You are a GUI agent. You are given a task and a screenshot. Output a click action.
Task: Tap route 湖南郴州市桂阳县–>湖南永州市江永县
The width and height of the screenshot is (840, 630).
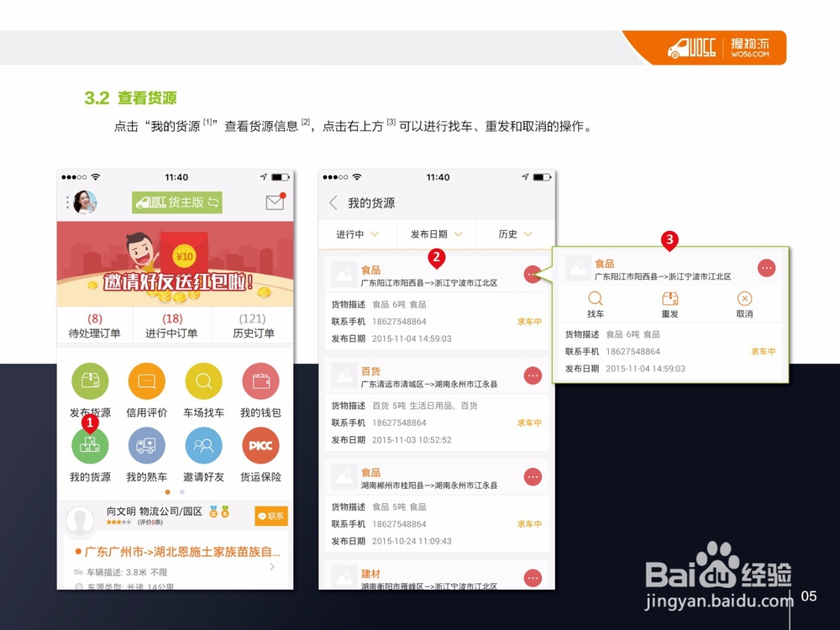(x=429, y=486)
